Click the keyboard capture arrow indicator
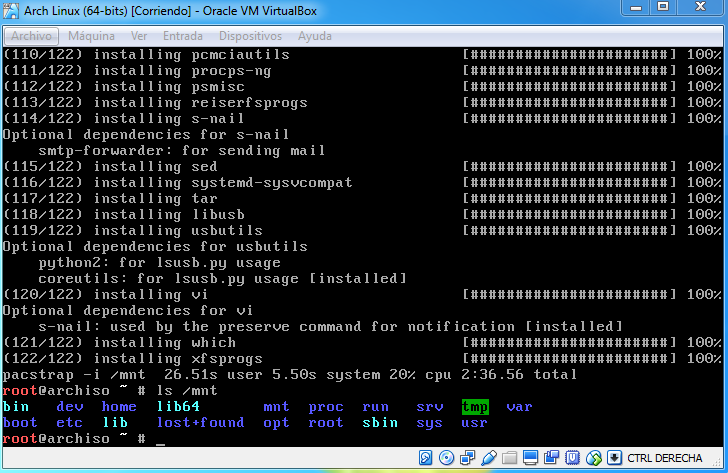Image resolution: width=728 pixels, height=473 pixels. click(x=614, y=459)
